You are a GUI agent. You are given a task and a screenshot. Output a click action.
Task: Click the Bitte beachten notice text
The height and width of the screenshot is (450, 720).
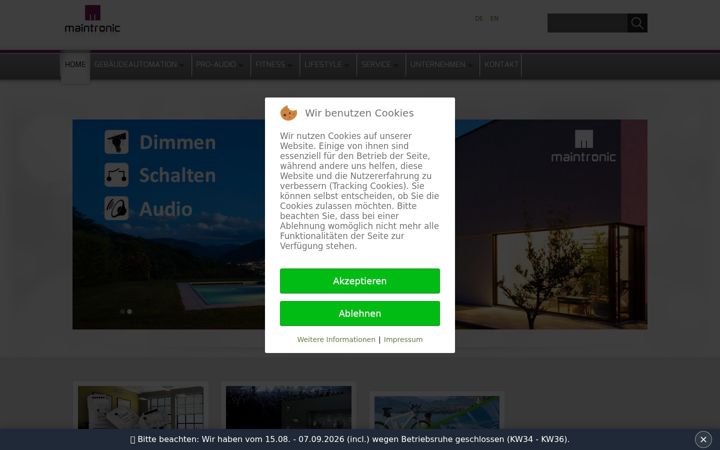pyautogui.click(x=353, y=439)
